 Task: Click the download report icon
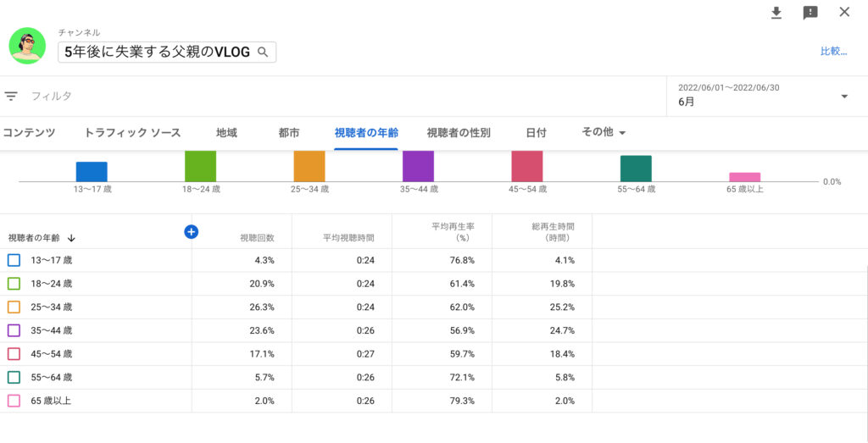click(x=776, y=13)
